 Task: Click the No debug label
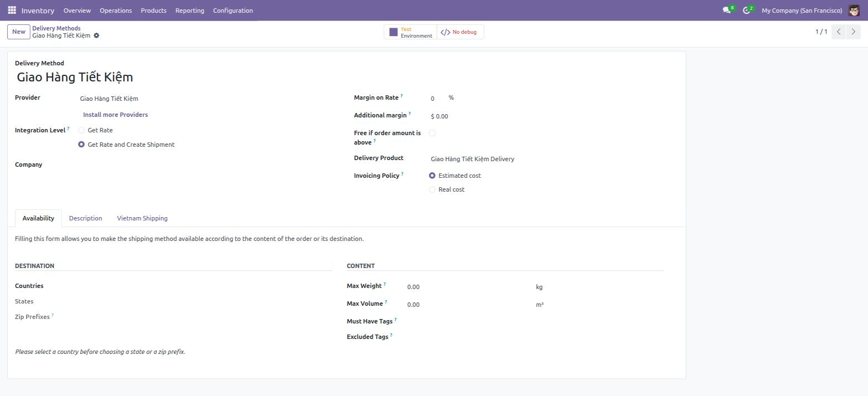tap(464, 32)
